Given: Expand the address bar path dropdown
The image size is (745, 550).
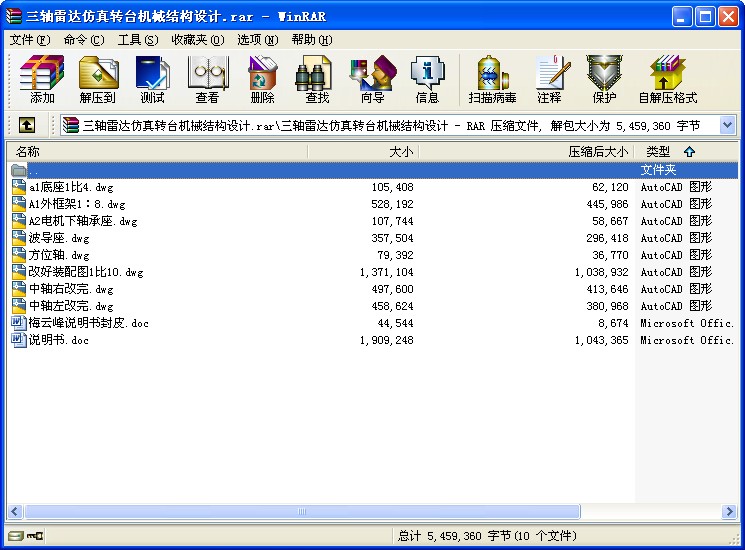Looking at the screenshot, I should (x=727, y=125).
